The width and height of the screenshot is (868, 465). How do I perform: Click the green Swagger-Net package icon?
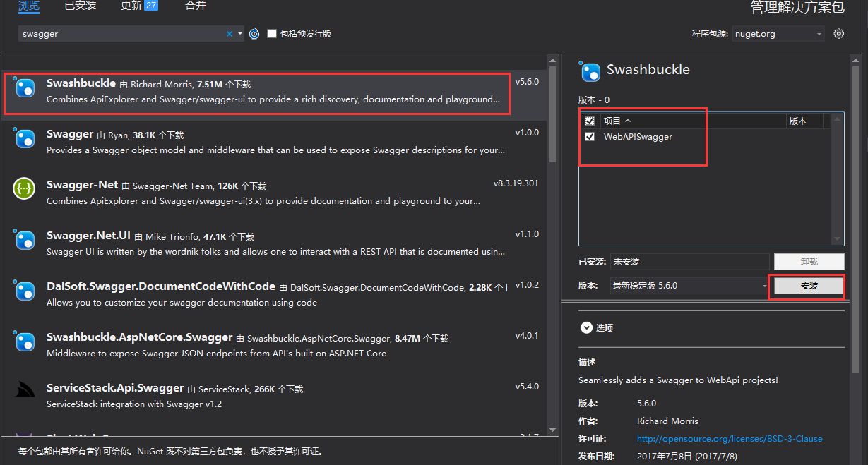pyautogui.click(x=25, y=189)
